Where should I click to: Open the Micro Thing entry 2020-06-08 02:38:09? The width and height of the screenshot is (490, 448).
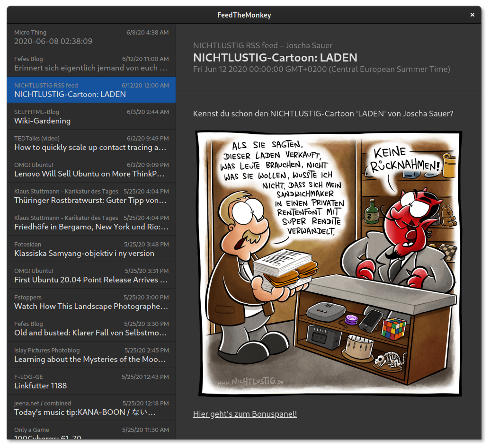click(91, 37)
